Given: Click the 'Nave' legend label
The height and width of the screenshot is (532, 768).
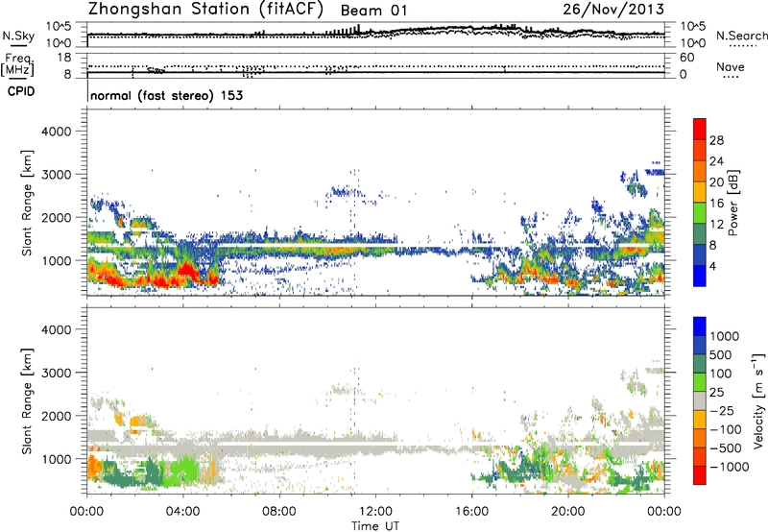Looking at the screenshot, I should (x=731, y=66).
